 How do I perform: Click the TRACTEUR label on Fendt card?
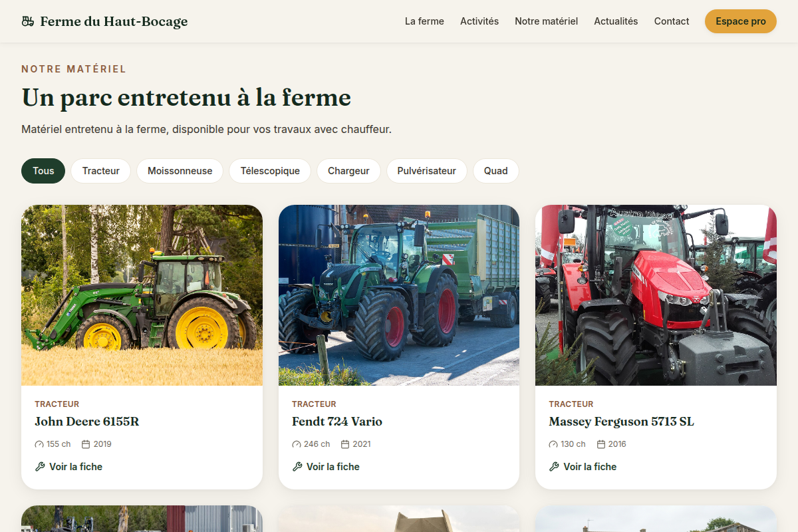click(314, 404)
